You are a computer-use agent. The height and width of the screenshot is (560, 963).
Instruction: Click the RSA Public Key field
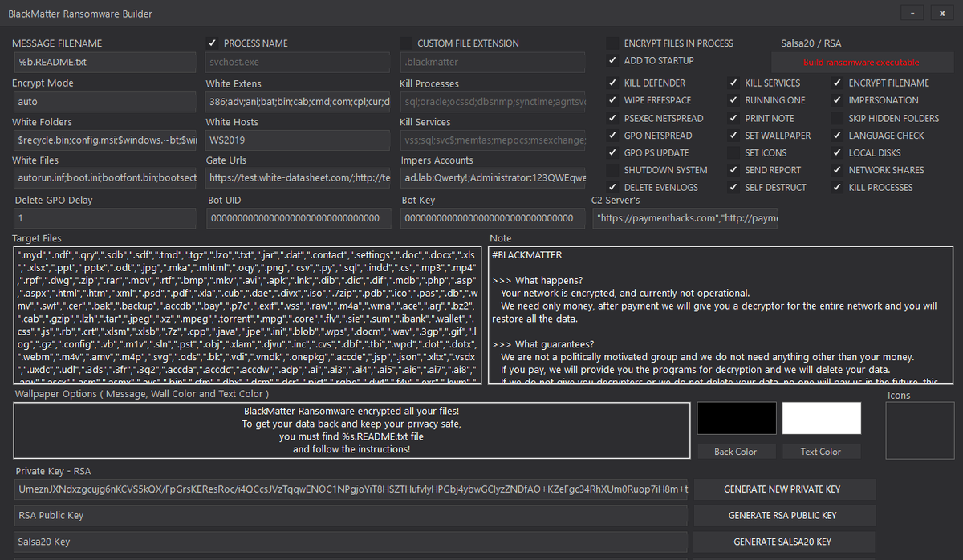[x=351, y=516]
